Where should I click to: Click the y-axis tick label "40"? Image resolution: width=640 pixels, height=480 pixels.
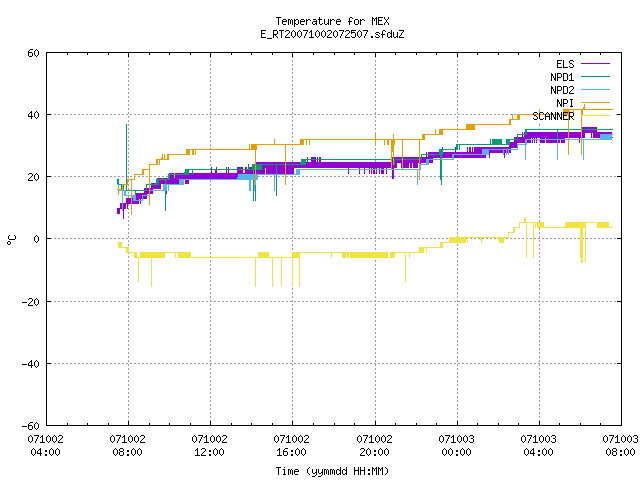pyautogui.click(x=33, y=115)
